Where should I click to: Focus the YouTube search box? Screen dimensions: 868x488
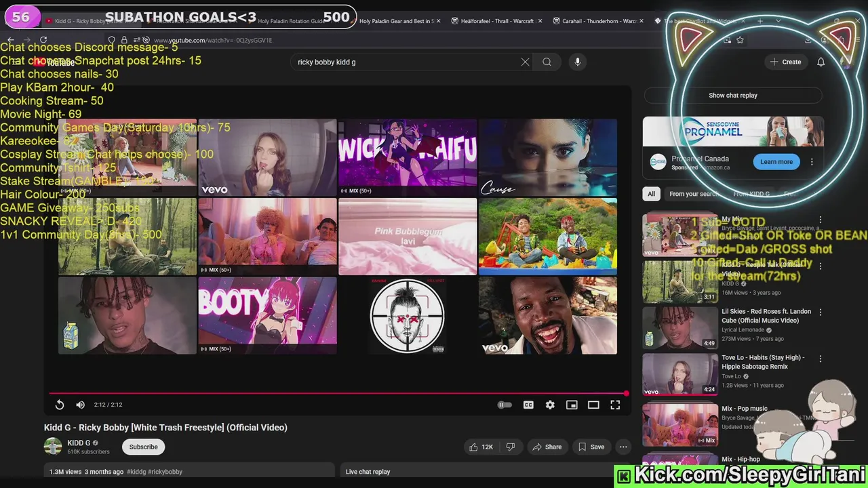(407, 62)
